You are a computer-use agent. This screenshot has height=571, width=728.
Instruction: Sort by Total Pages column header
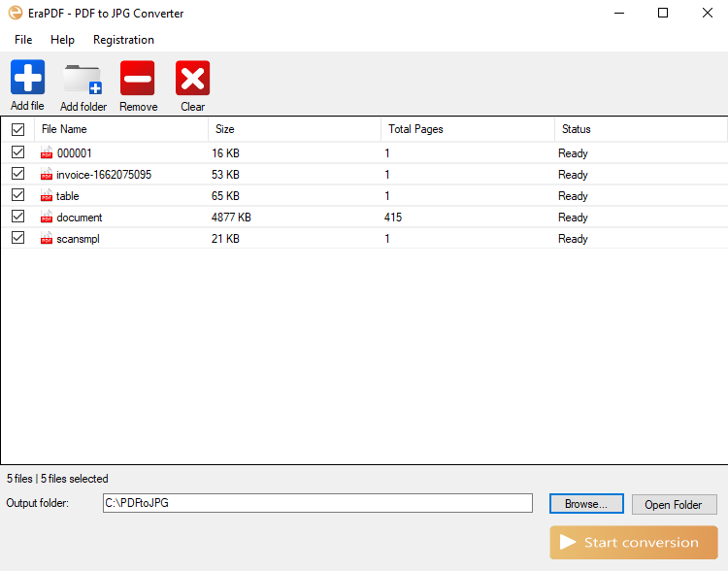[468, 129]
